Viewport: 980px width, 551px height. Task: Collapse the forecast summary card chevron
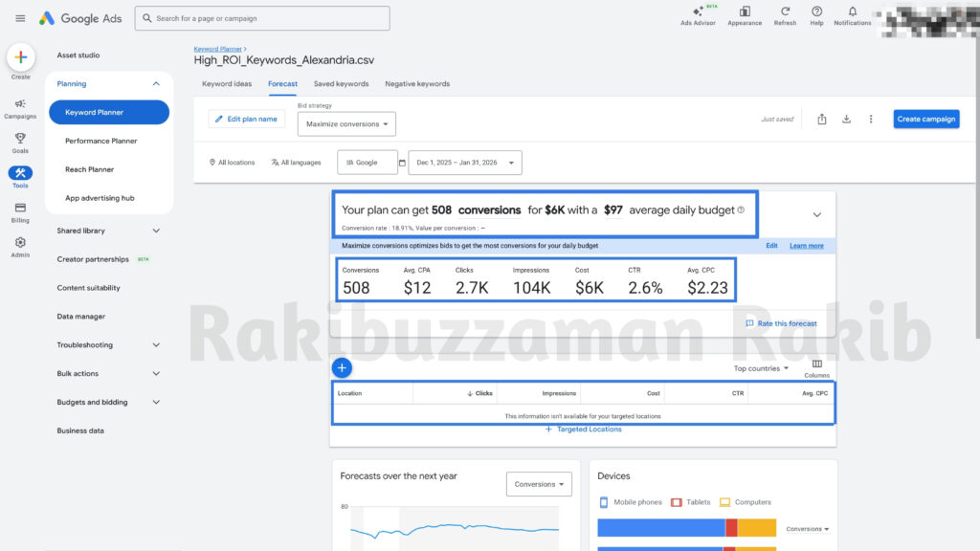[x=816, y=215]
